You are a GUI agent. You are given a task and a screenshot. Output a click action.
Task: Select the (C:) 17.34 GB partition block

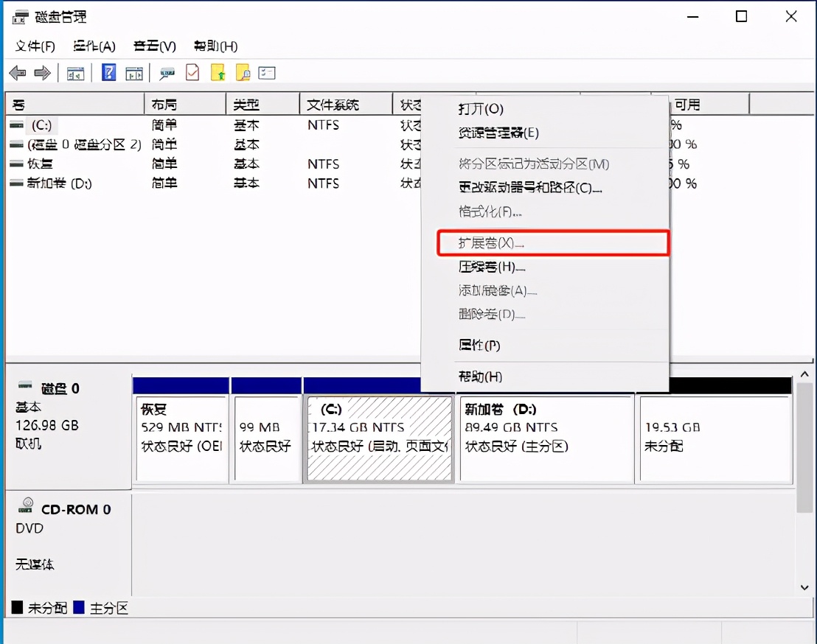(x=379, y=438)
